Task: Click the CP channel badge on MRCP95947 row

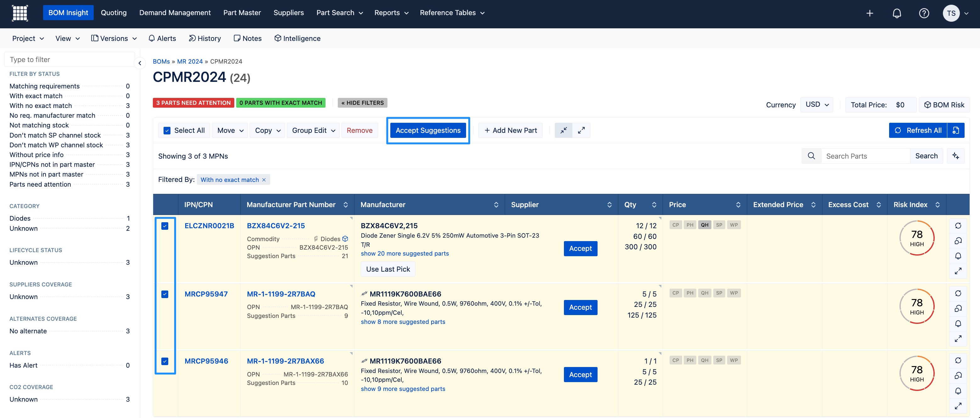Action: click(x=675, y=293)
